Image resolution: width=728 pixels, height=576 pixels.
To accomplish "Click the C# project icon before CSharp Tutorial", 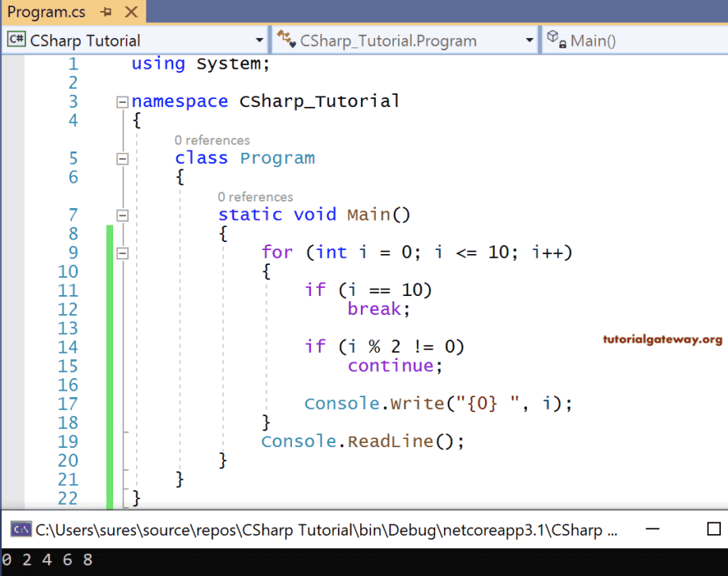I will pyautogui.click(x=16, y=40).
